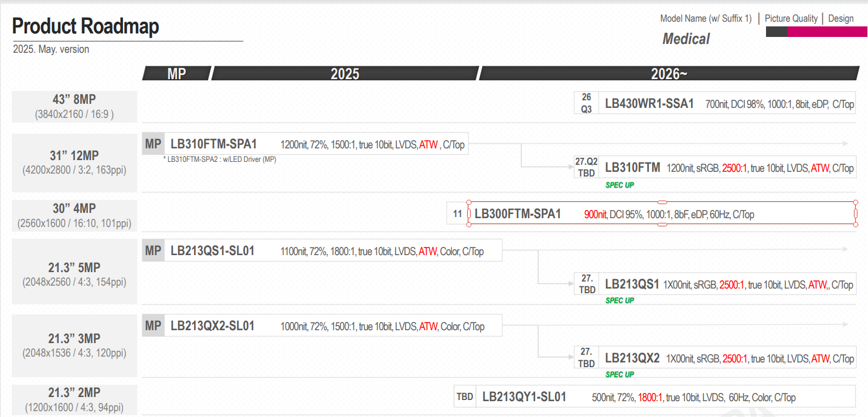Click the "Product Roadmap" title

[86, 26]
